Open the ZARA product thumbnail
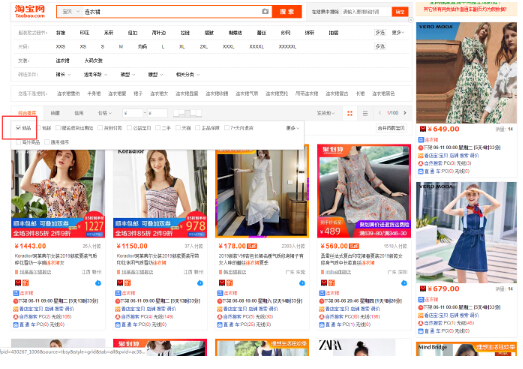Screen dimensions: 523x369 (x=364, y=347)
